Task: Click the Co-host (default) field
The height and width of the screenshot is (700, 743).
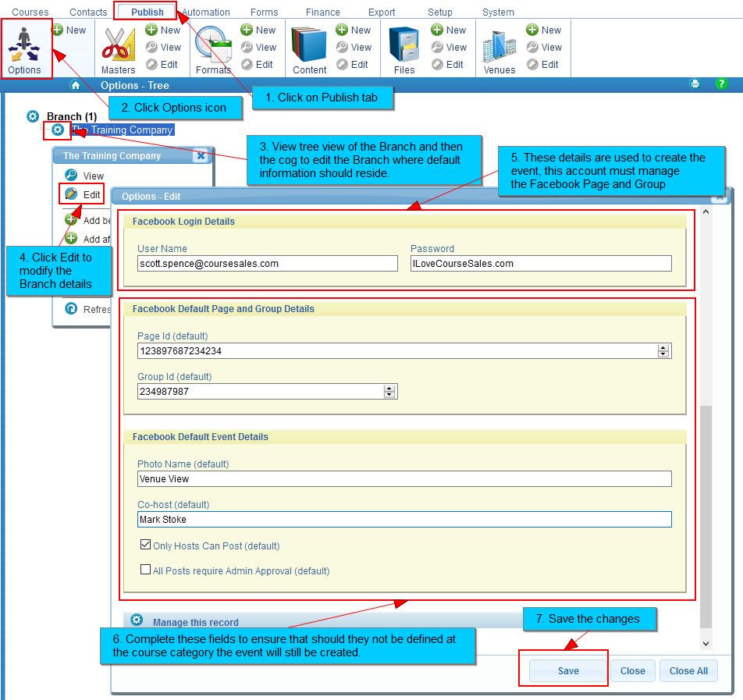Action: (x=404, y=520)
